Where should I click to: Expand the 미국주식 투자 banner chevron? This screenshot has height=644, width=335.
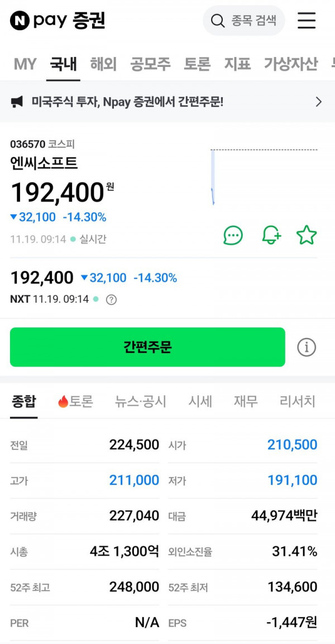click(318, 102)
